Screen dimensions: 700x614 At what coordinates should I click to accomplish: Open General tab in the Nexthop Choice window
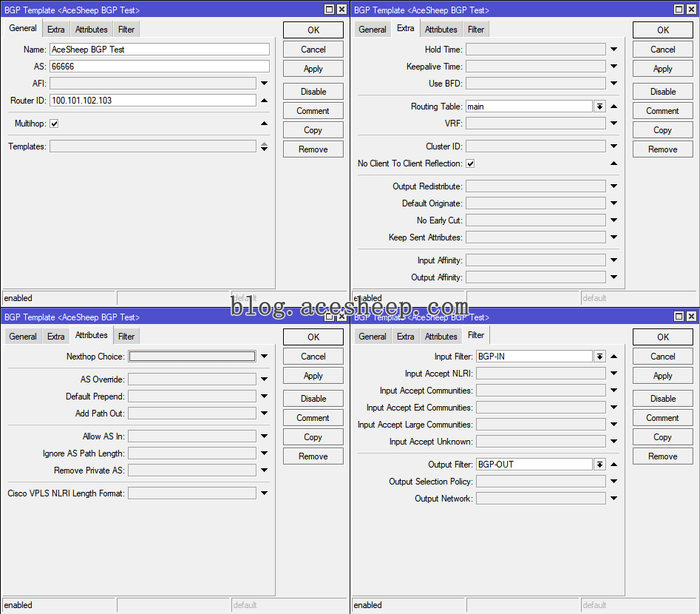23,336
